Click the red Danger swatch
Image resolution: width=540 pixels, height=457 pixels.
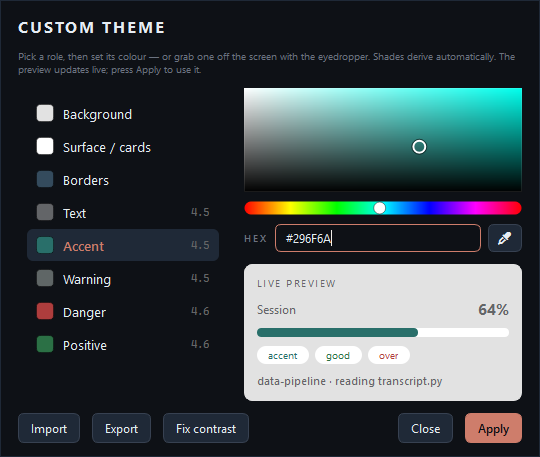[x=45, y=311]
